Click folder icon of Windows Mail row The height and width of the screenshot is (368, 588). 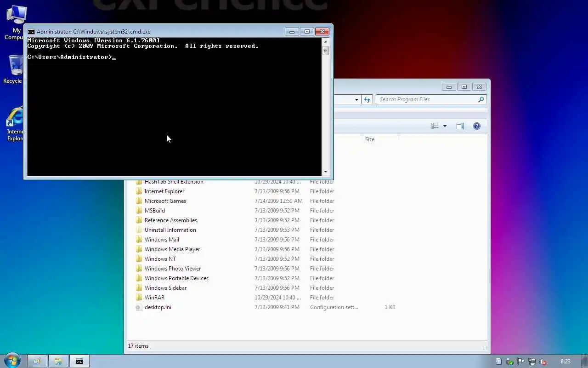click(x=139, y=240)
